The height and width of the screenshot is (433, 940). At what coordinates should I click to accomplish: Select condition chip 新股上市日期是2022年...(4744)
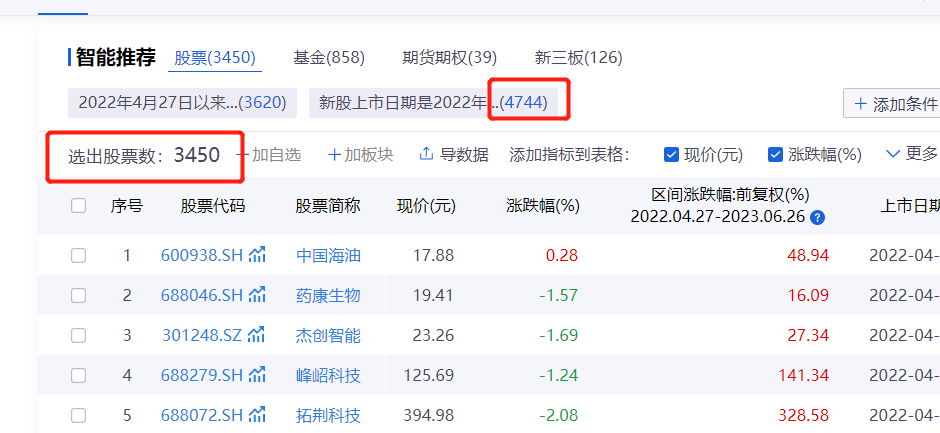pos(433,103)
